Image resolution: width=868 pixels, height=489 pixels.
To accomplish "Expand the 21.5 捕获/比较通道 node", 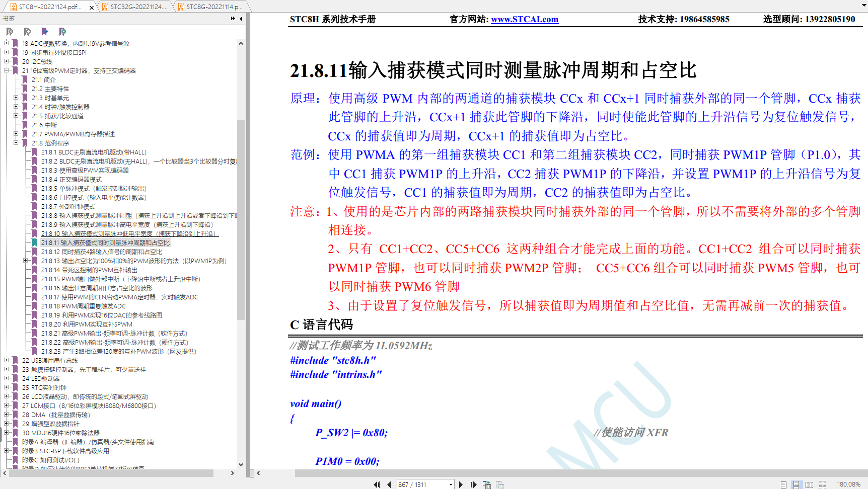I will click(16, 116).
